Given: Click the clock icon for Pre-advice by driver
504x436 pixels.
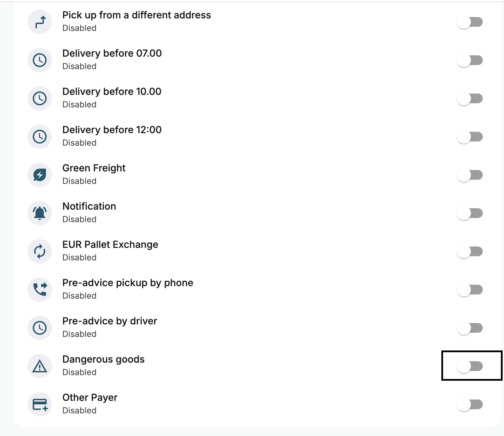Looking at the screenshot, I should click(x=40, y=328).
